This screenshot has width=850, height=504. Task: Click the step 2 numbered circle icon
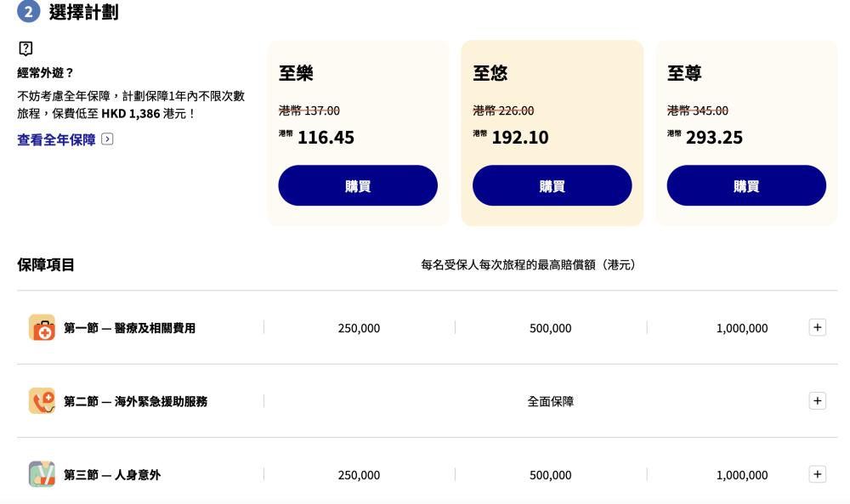(x=29, y=11)
